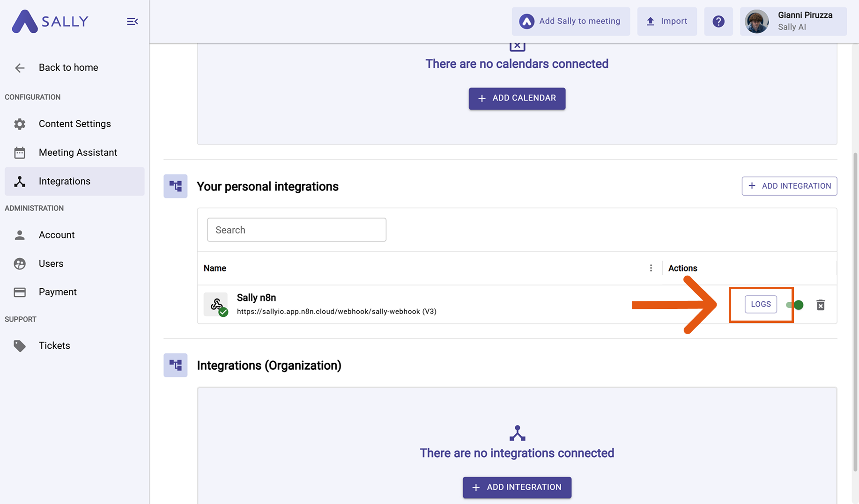Click the sally-webhook URL text
The width and height of the screenshot is (859, 504).
[x=337, y=312]
